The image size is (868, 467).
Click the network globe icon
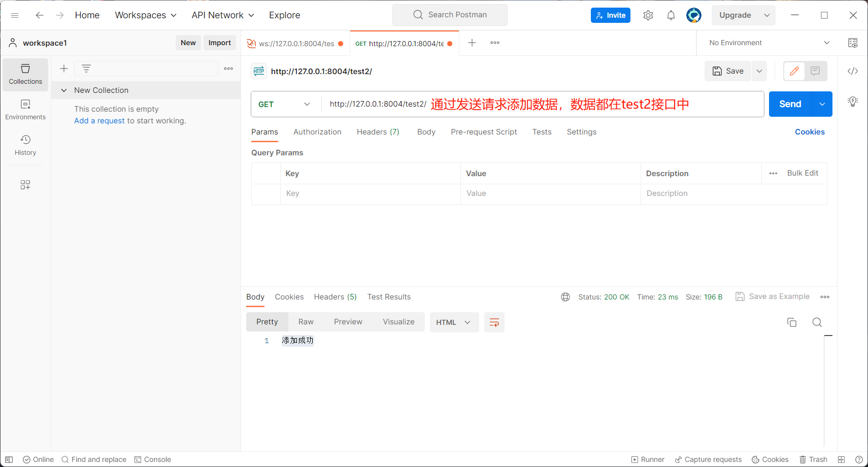coord(565,297)
